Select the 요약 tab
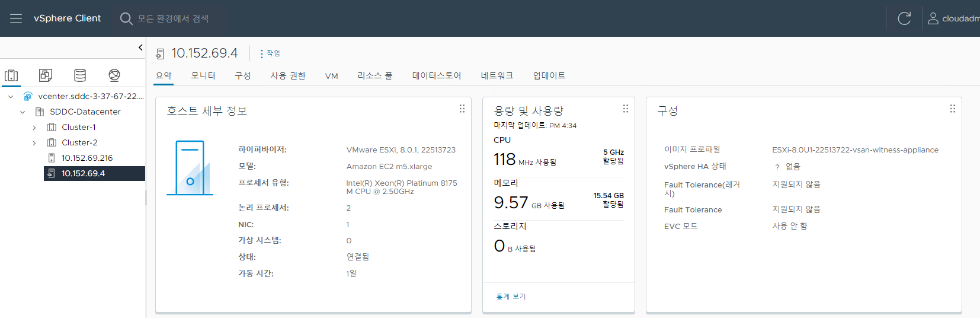The image size is (980, 318). click(x=164, y=75)
